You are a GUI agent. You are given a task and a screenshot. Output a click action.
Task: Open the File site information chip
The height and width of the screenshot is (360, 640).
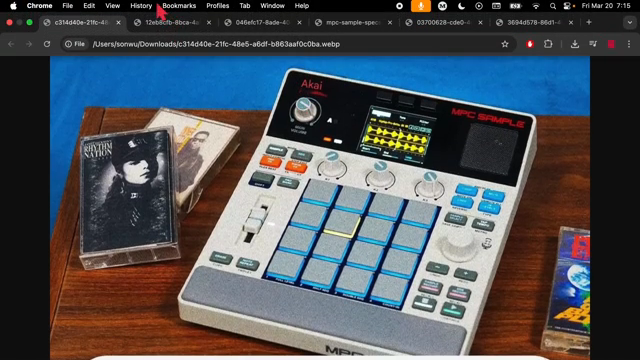click(75, 44)
